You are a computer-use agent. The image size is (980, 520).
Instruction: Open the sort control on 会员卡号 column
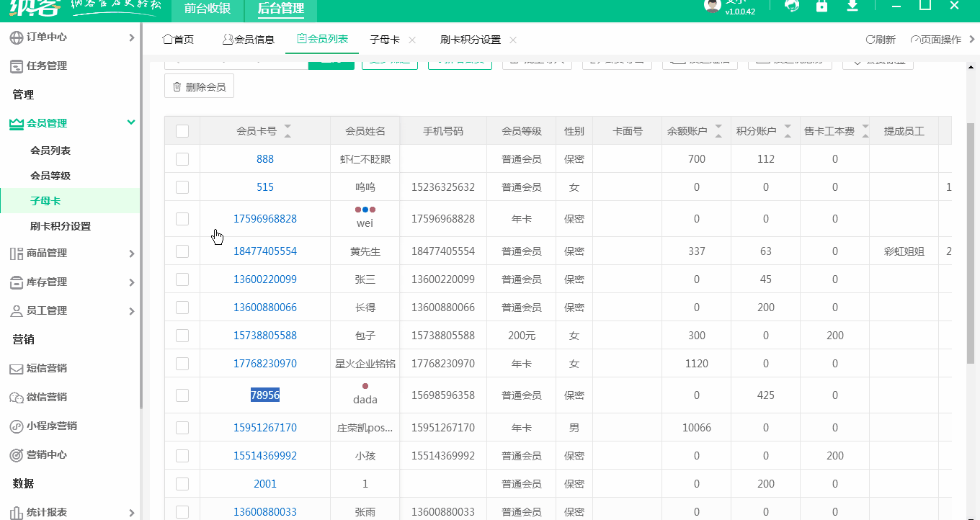288,130
